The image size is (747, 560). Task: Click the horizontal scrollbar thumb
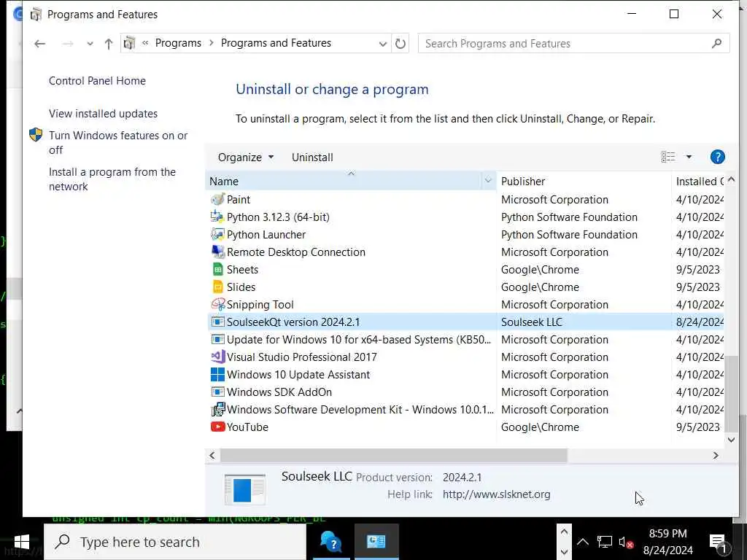click(393, 455)
